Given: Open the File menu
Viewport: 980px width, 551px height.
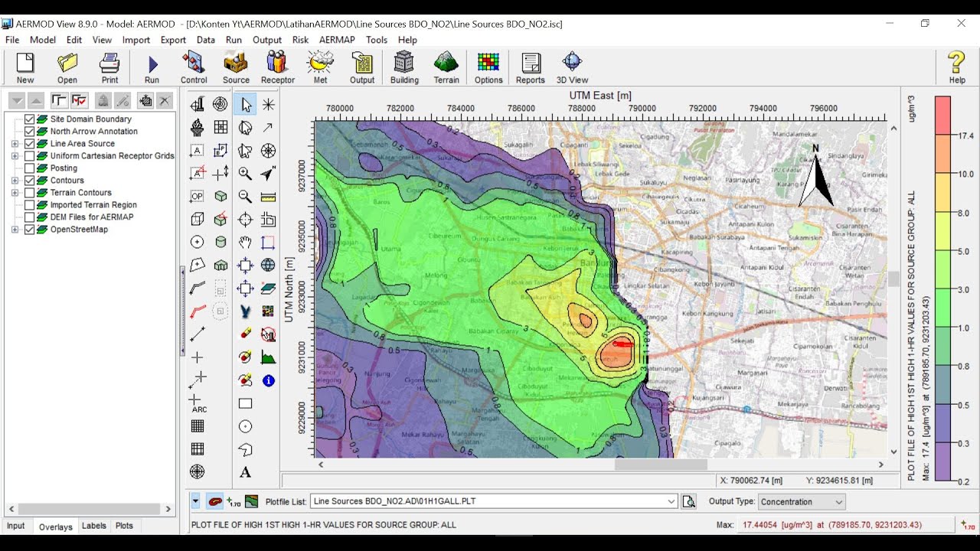Looking at the screenshot, I should pos(12,40).
